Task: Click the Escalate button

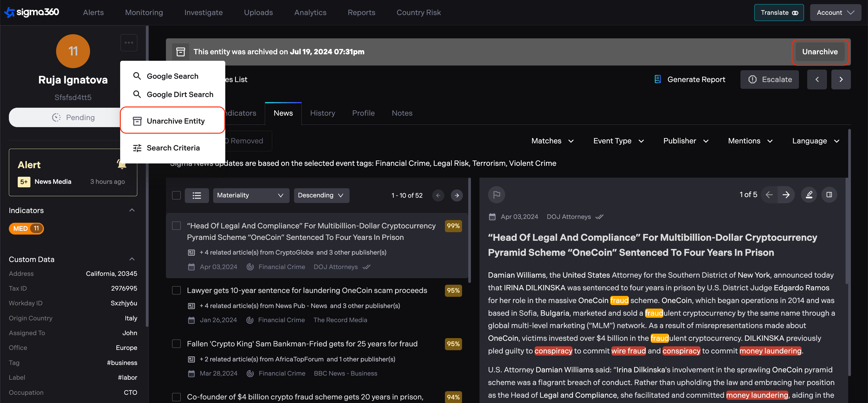Action: click(x=769, y=79)
